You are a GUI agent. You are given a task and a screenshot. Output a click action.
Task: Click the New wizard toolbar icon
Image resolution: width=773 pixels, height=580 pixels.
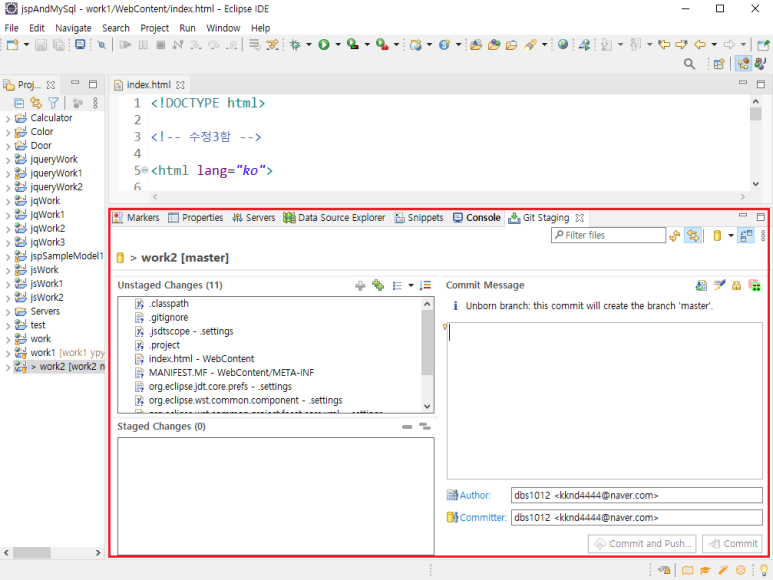pyautogui.click(x=12, y=45)
